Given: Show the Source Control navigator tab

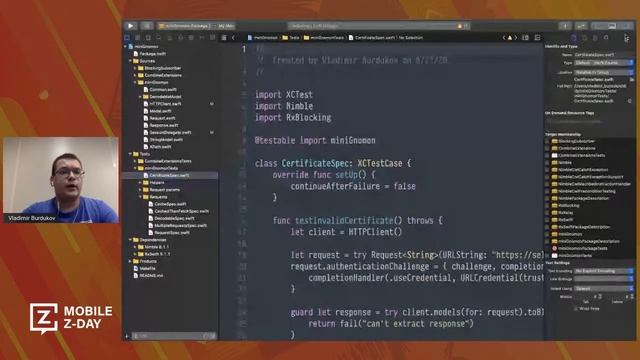Looking at the screenshot, I should pos(138,38).
